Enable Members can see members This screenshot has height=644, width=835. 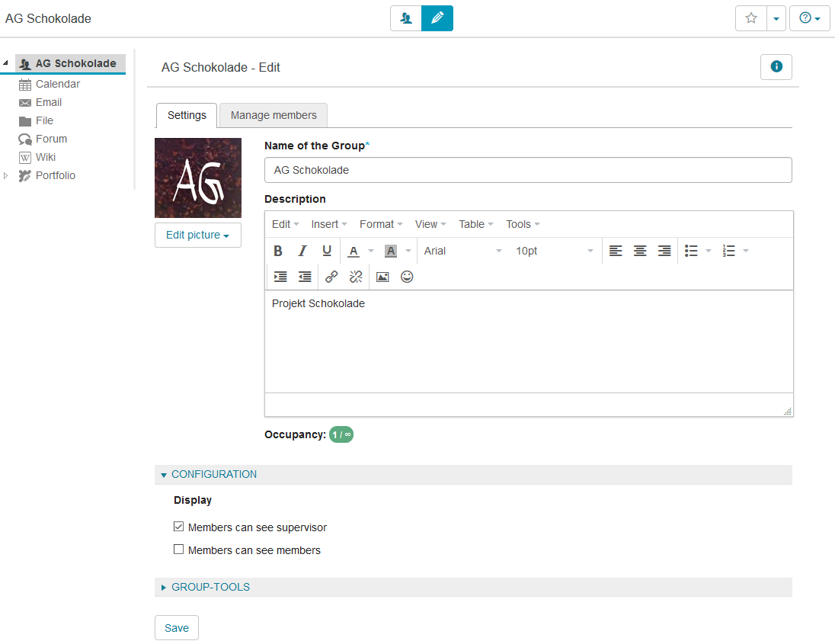point(179,549)
